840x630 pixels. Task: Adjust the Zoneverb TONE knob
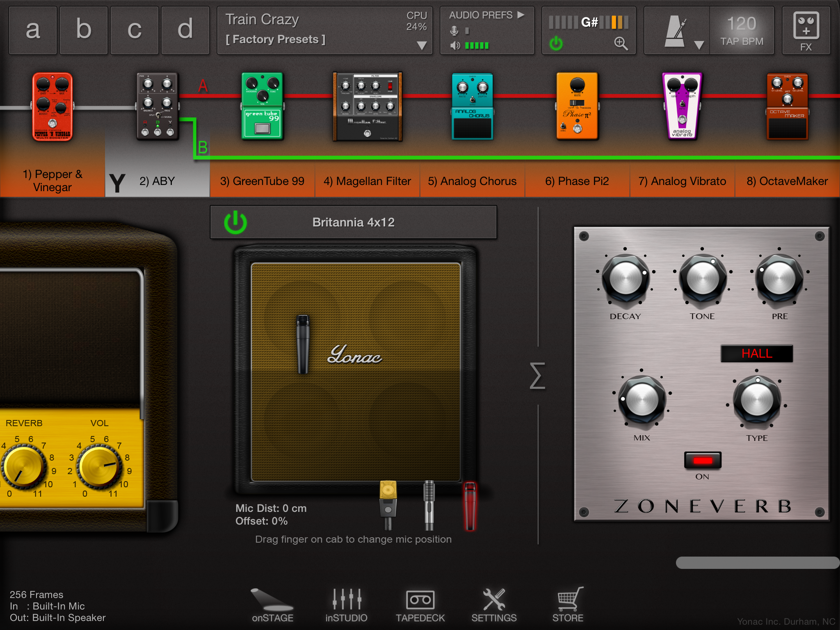point(703,278)
